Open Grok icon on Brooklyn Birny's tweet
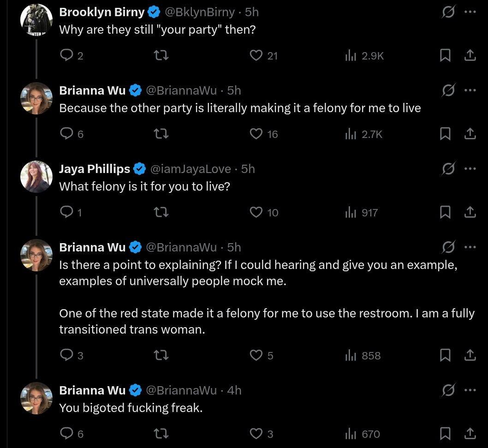Screen dimensions: 488x448 click(448, 12)
